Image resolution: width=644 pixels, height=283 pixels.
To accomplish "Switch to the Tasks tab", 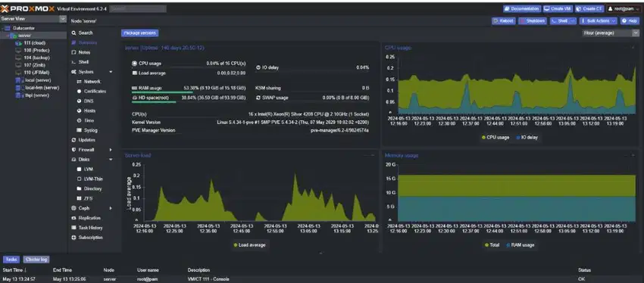I will pos(11,260).
